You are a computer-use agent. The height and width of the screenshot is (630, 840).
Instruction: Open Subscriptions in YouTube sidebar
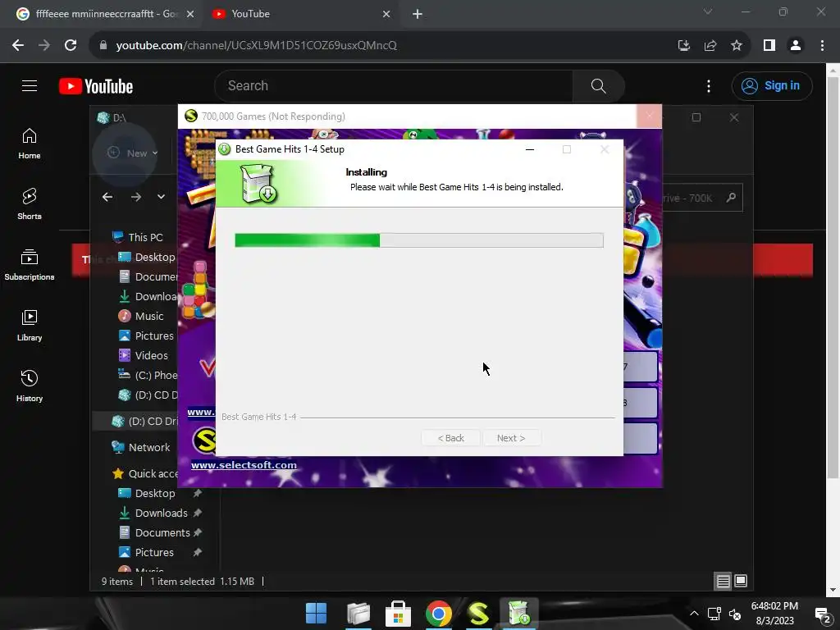(x=30, y=265)
